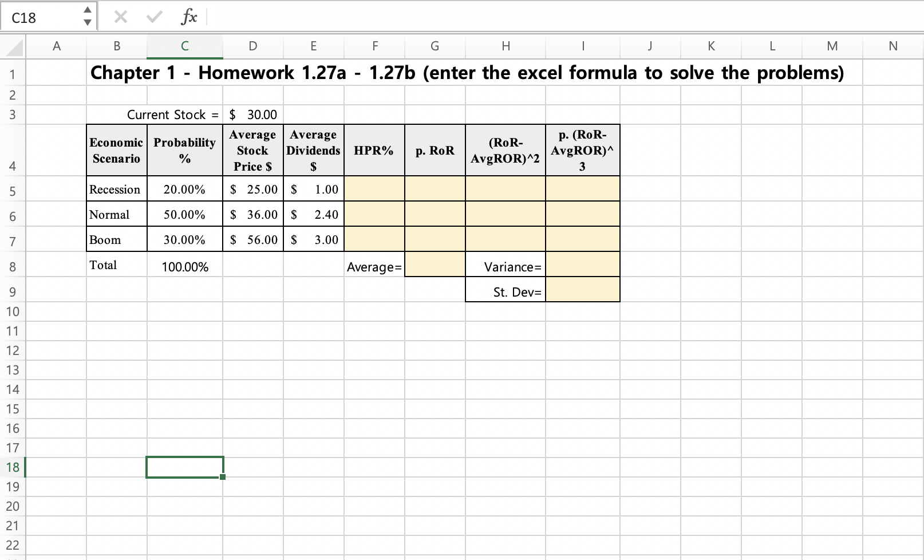The width and height of the screenshot is (924, 560).
Task: Click the up arrow of the Name Box stepper
Action: tap(87, 11)
